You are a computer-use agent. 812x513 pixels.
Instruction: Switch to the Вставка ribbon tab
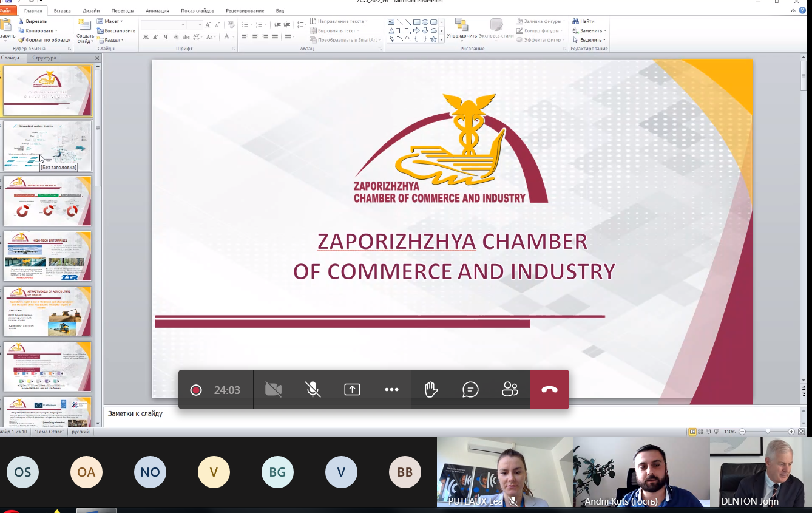(x=62, y=11)
